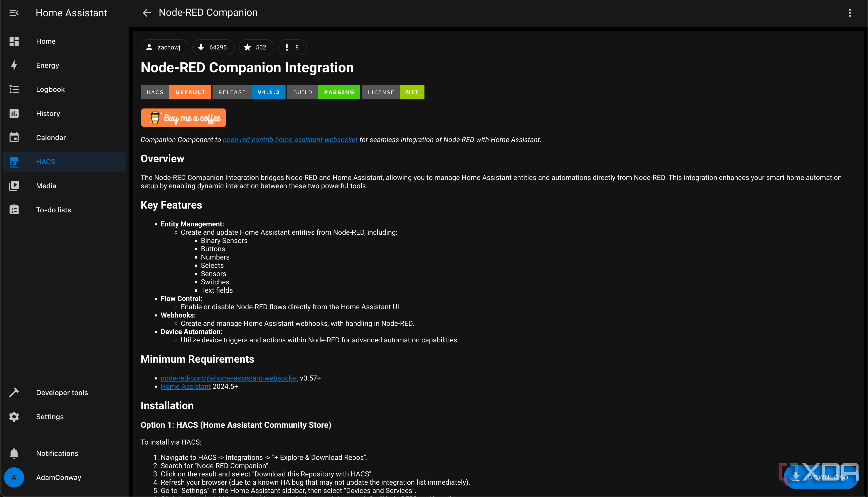Image resolution: width=868 pixels, height=497 pixels.
Task: Click the Build Passing badge
Action: pos(323,92)
